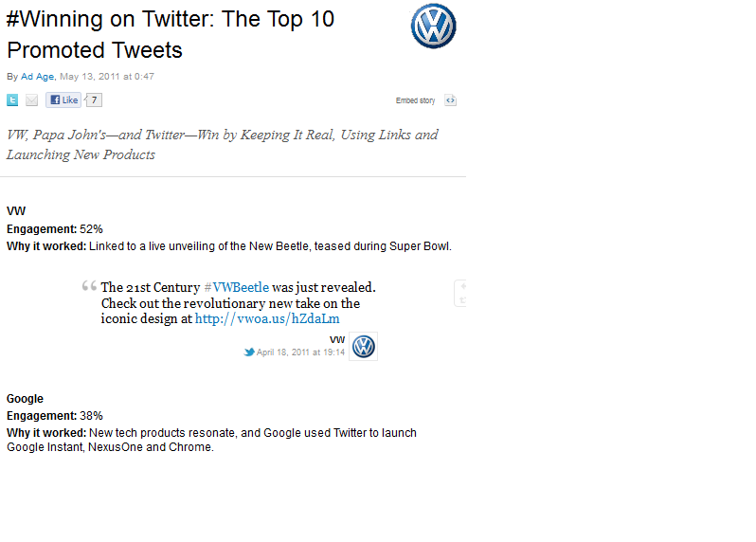Click the VW author name above the tweet timestamp
This screenshot has height=542, width=756.
pos(336,339)
